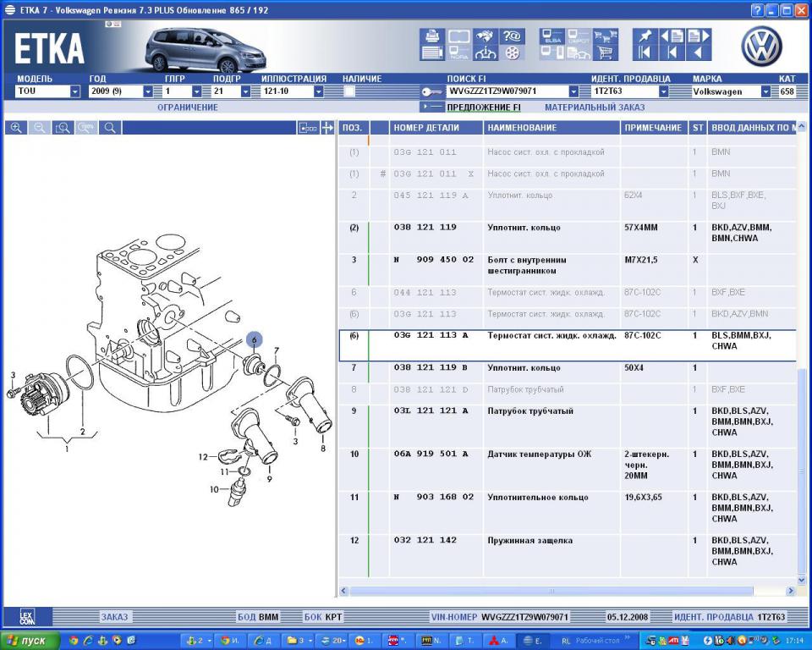
Task: Click the illustration layout thumbnails icon
Action: [x=308, y=128]
